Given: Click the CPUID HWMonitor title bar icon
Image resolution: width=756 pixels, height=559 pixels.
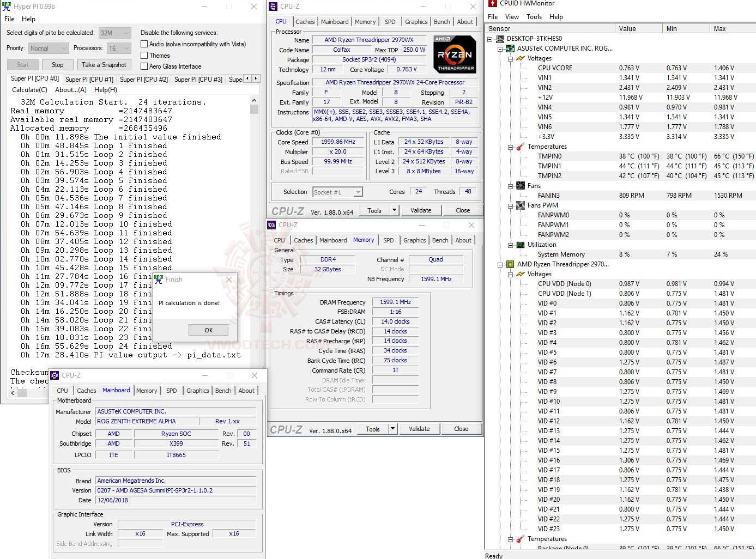Looking at the screenshot, I should point(493,3).
